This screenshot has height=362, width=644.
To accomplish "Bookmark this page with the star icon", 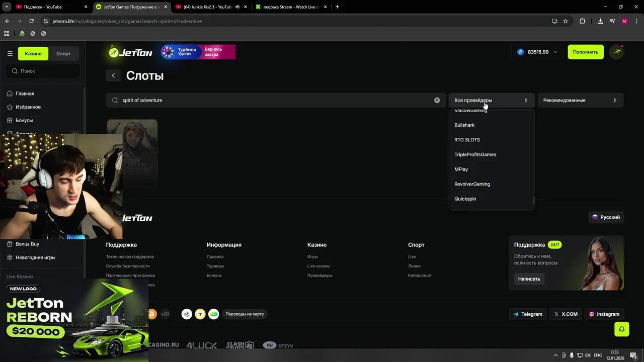I will pyautogui.click(x=566, y=21).
